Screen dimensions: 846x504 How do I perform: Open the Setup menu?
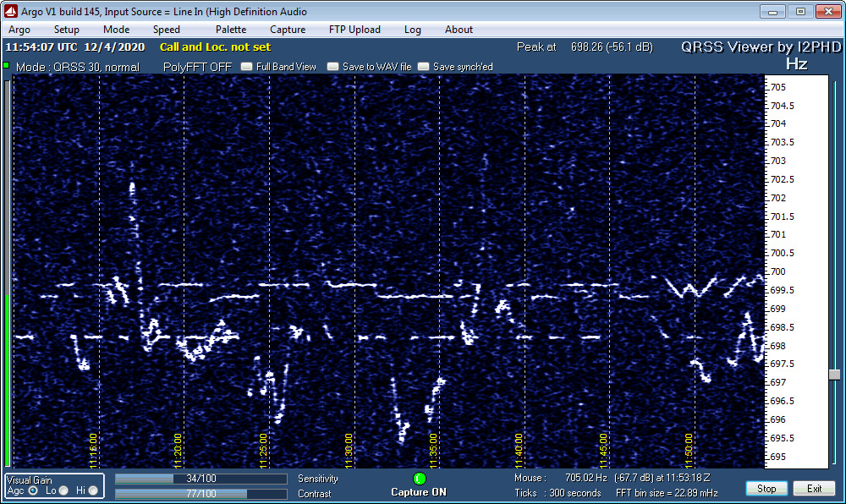tap(66, 30)
